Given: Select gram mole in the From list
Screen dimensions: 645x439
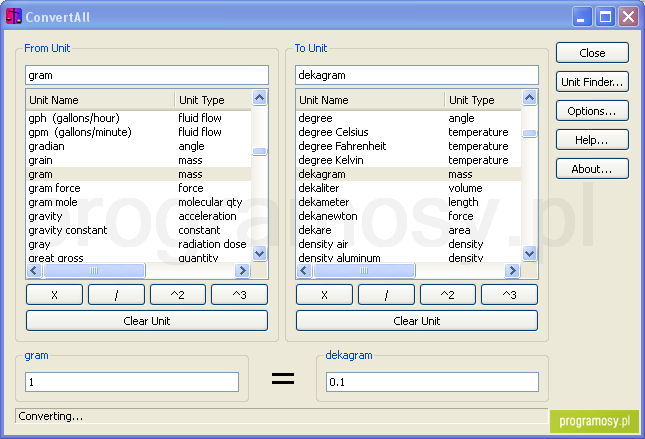Looking at the screenshot, I should [x=139, y=202].
